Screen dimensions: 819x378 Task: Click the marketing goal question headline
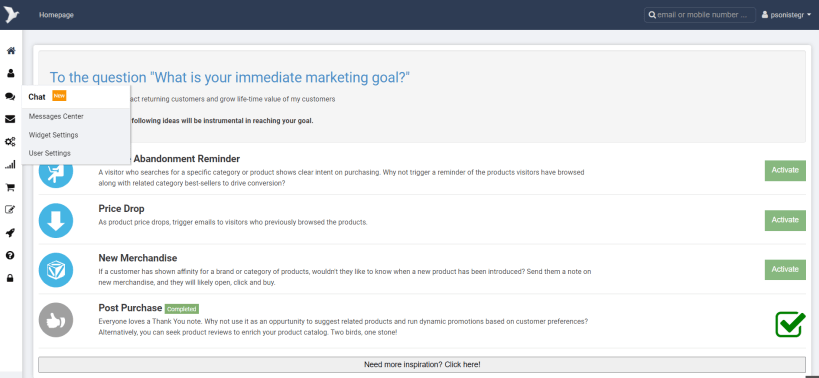point(230,78)
